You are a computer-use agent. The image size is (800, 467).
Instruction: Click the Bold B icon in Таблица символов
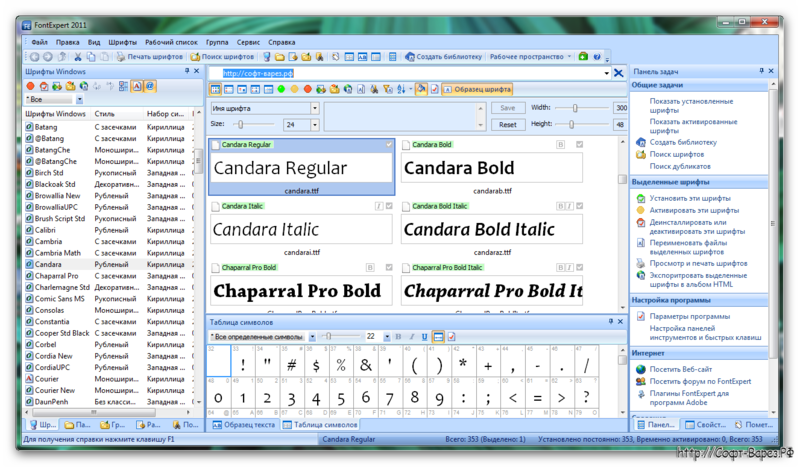point(398,337)
